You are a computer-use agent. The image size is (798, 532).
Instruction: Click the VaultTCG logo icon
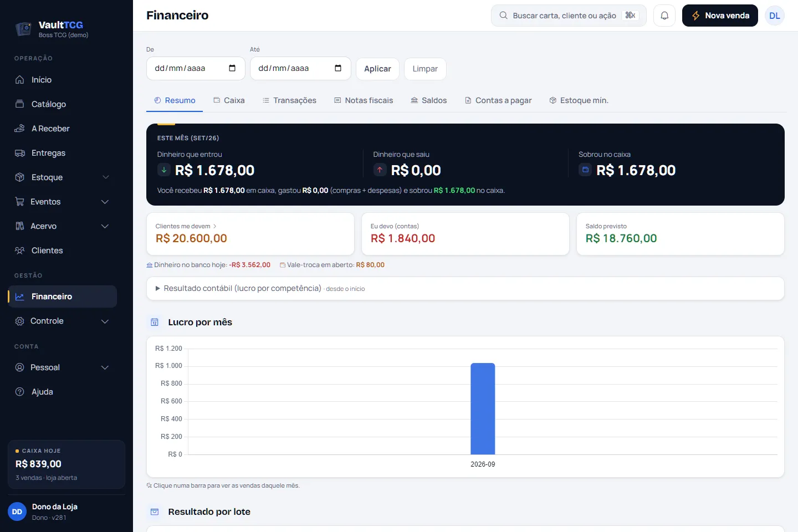pos(23,29)
